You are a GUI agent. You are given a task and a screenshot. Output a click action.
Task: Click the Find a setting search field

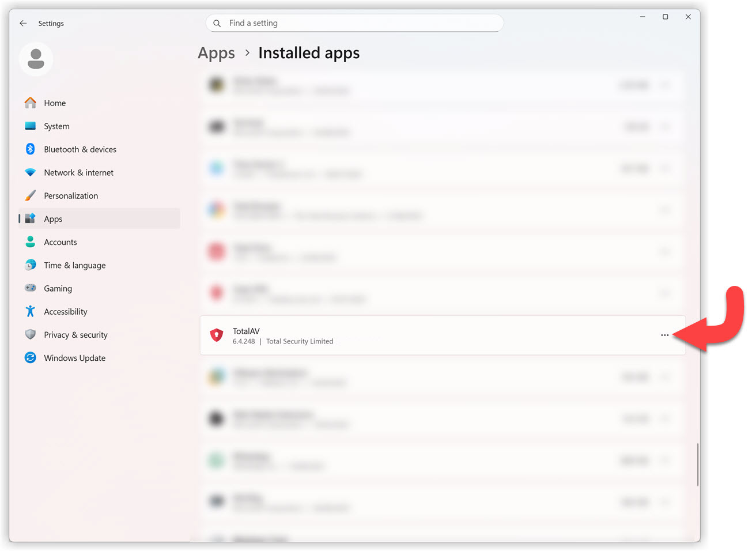(x=354, y=23)
